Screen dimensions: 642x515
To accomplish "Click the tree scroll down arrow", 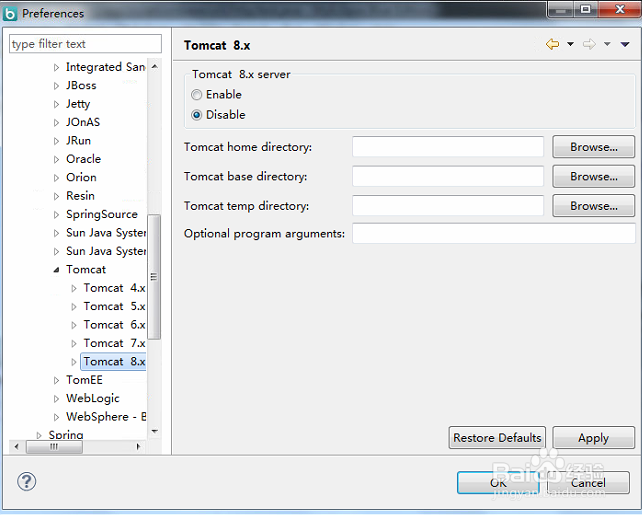I will pos(154,431).
